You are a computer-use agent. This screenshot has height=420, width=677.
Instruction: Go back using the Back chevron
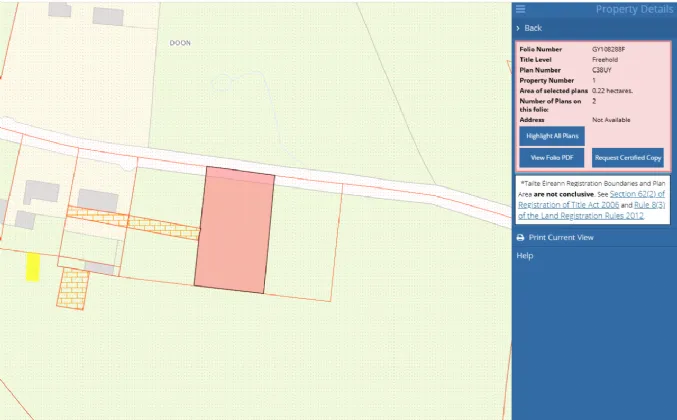pos(519,28)
